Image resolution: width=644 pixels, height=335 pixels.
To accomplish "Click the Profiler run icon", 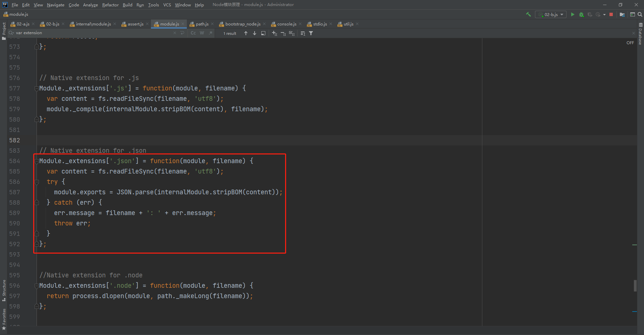I will pyautogui.click(x=598, y=14).
